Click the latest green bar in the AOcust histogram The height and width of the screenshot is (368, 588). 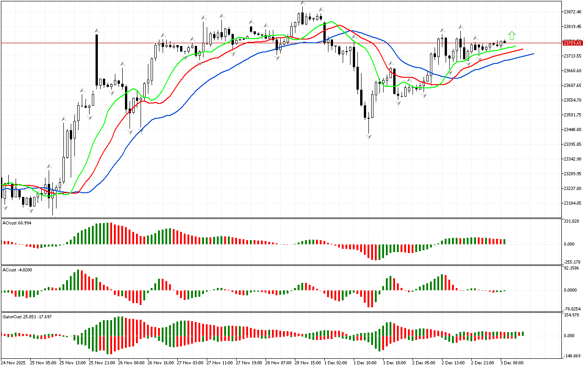coord(504,241)
